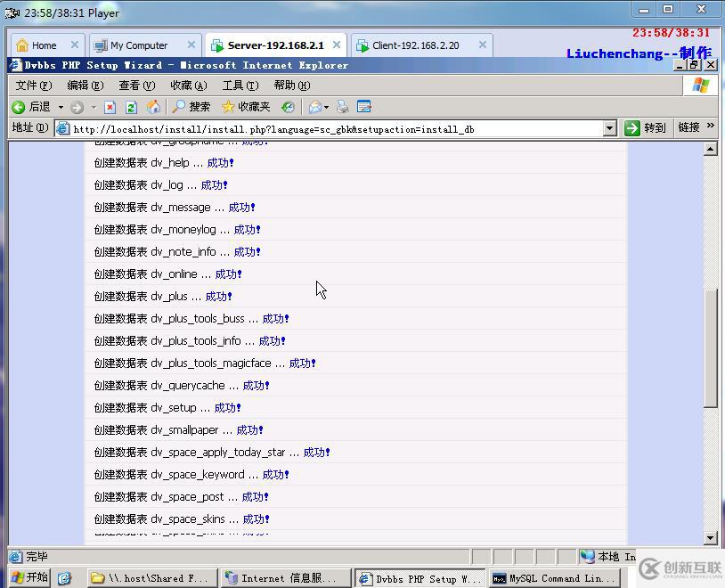Open the Internet 信息服务 taskbar button
This screenshot has width=725, height=588.
[285, 578]
